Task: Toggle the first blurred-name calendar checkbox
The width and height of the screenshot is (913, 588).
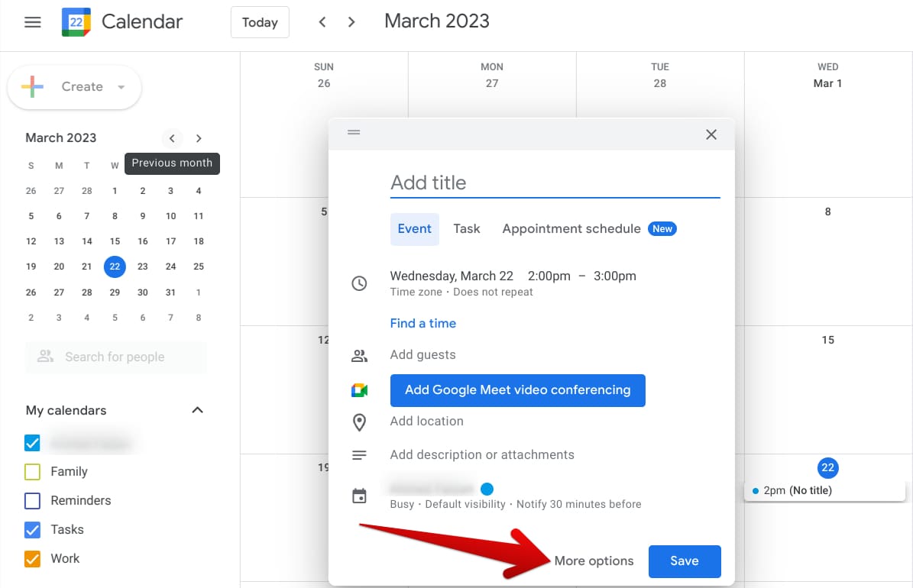Action: click(33, 443)
